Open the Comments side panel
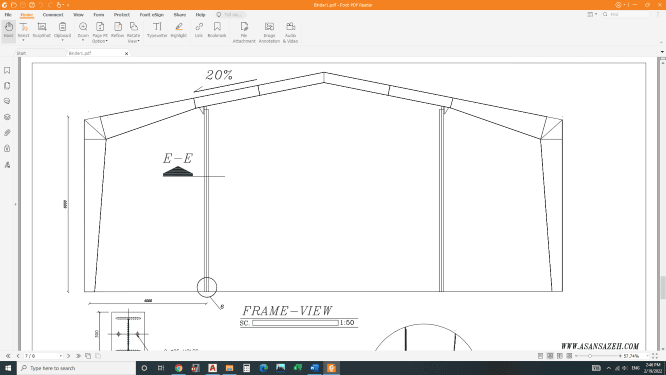 7,101
